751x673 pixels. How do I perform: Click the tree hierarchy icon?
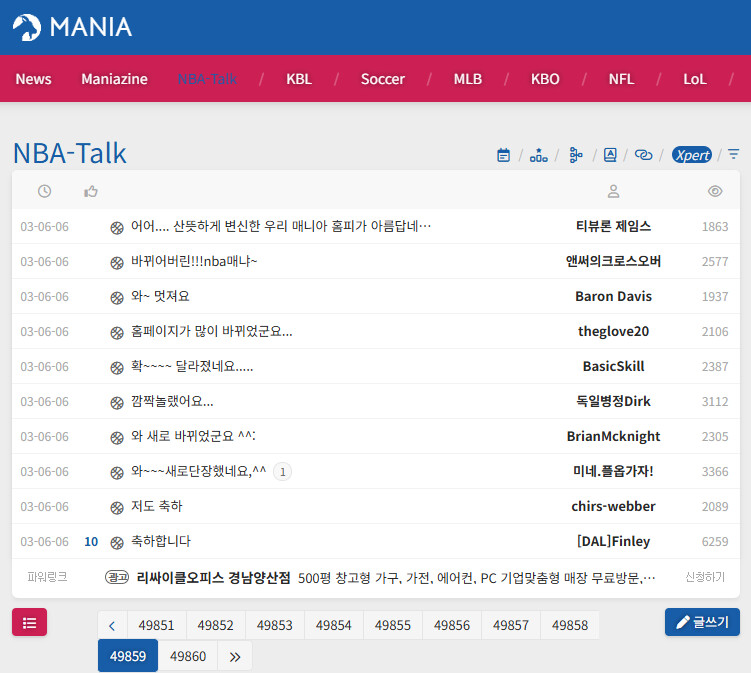pyautogui.click(x=575, y=155)
